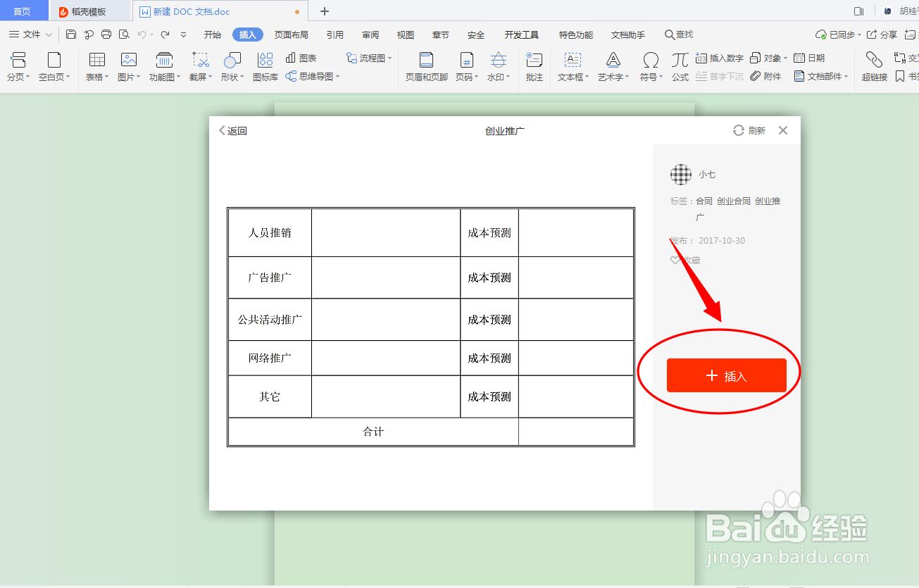Create a 超链接 (Hyperlink)
This screenshot has width=919, height=588.
[873, 67]
